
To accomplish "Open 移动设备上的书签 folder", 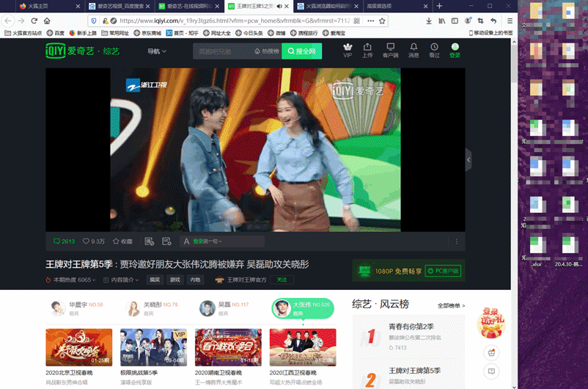I will (491, 33).
